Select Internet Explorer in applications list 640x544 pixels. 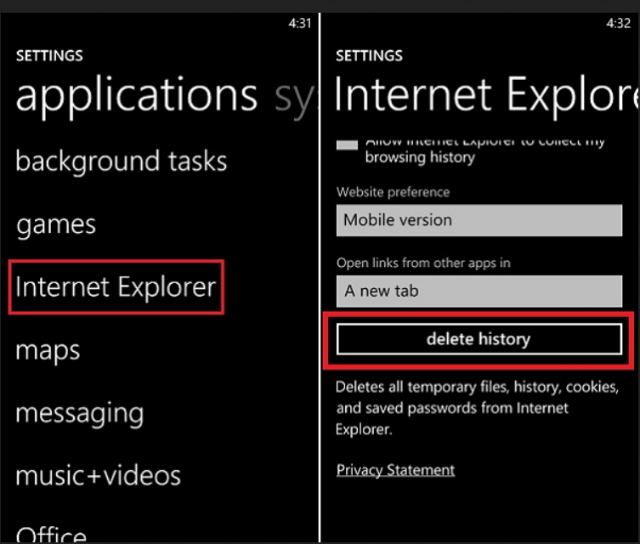pos(116,288)
